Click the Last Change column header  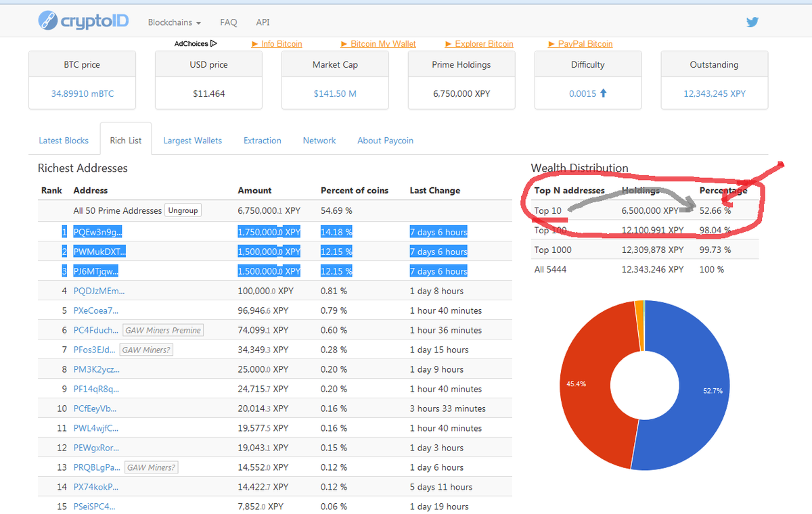coord(435,191)
